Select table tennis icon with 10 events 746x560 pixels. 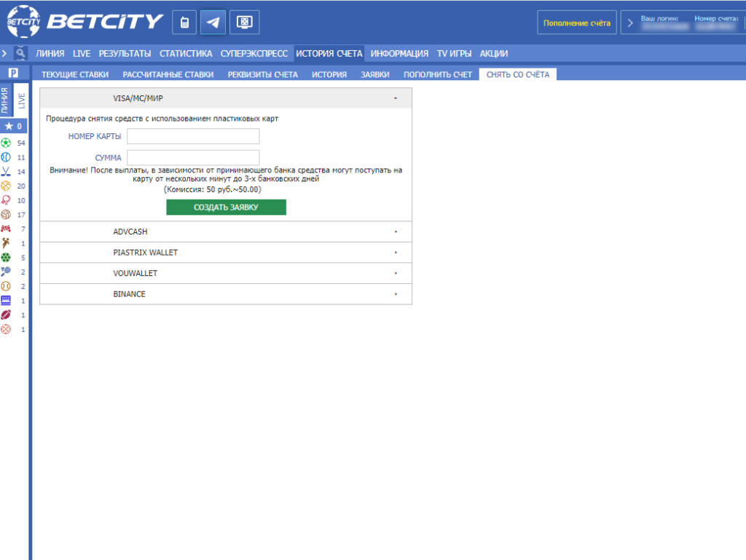(x=6, y=200)
